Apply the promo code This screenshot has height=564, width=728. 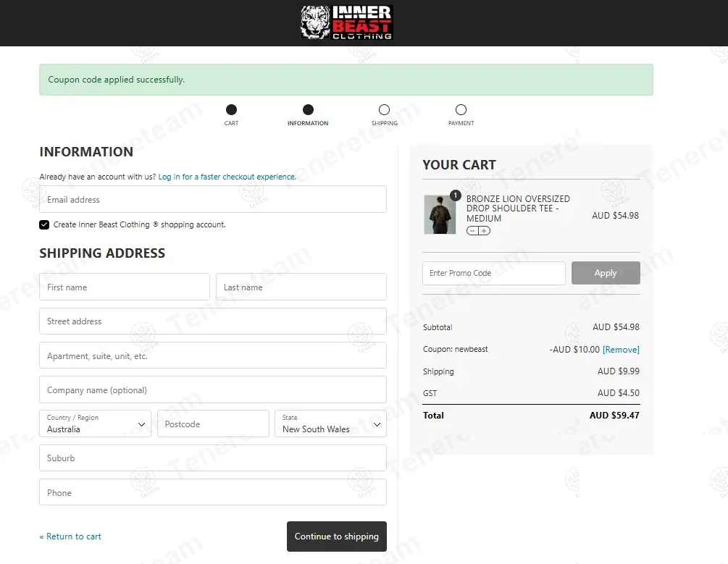point(606,273)
